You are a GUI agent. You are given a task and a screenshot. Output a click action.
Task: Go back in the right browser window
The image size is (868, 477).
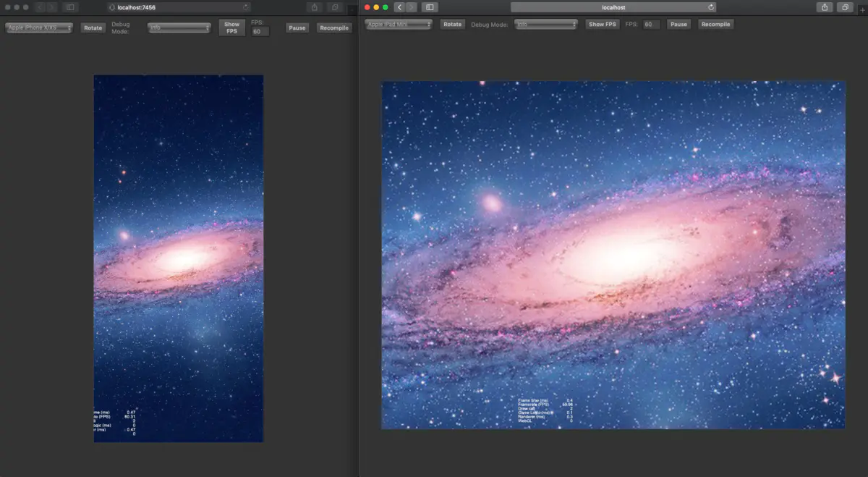(x=399, y=7)
